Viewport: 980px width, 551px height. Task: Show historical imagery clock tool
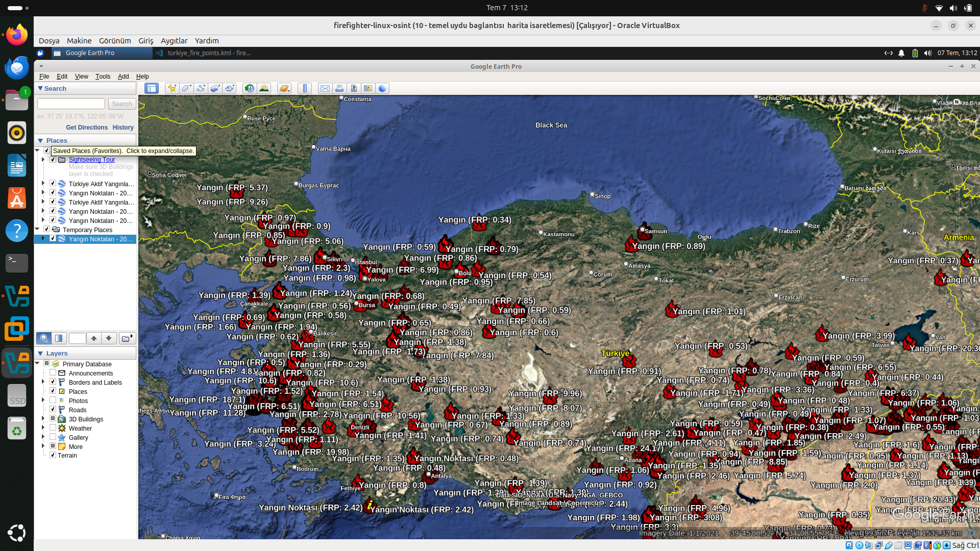pyautogui.click(x=250, y=88)
